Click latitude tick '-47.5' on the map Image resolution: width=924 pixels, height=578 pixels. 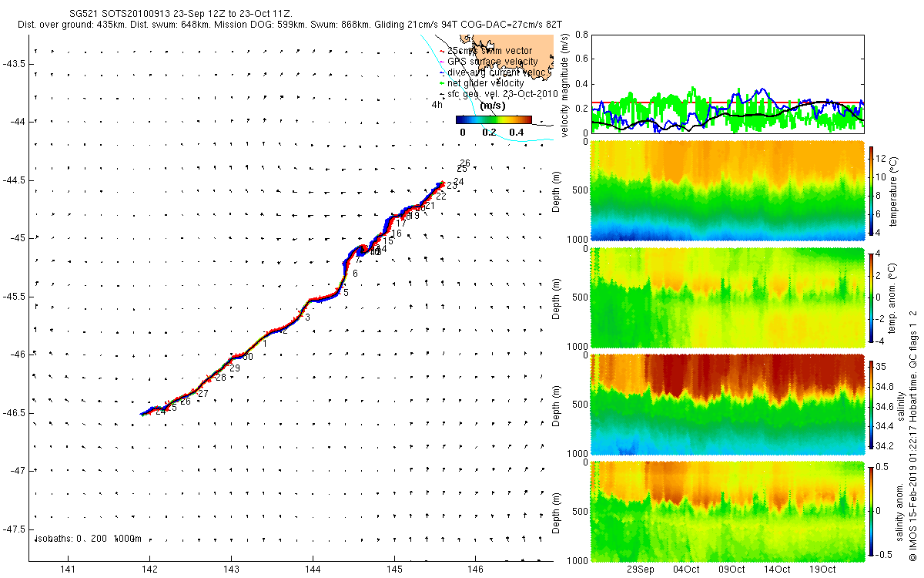15,529
